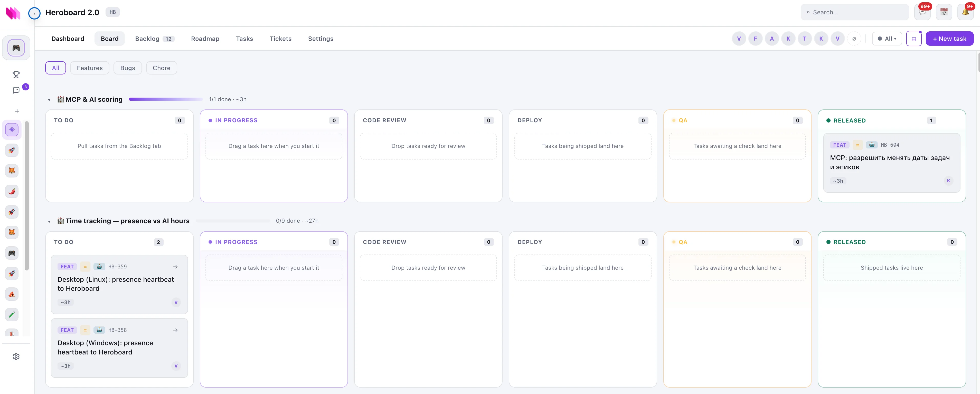Click the priority icon on HB-604
Screen dimensions: 980x394
point(857,145)
